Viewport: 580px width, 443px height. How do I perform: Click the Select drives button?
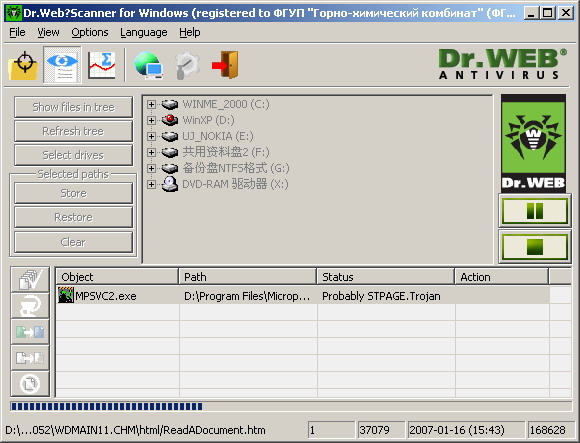pyautogui.click(x=73, y=155)
